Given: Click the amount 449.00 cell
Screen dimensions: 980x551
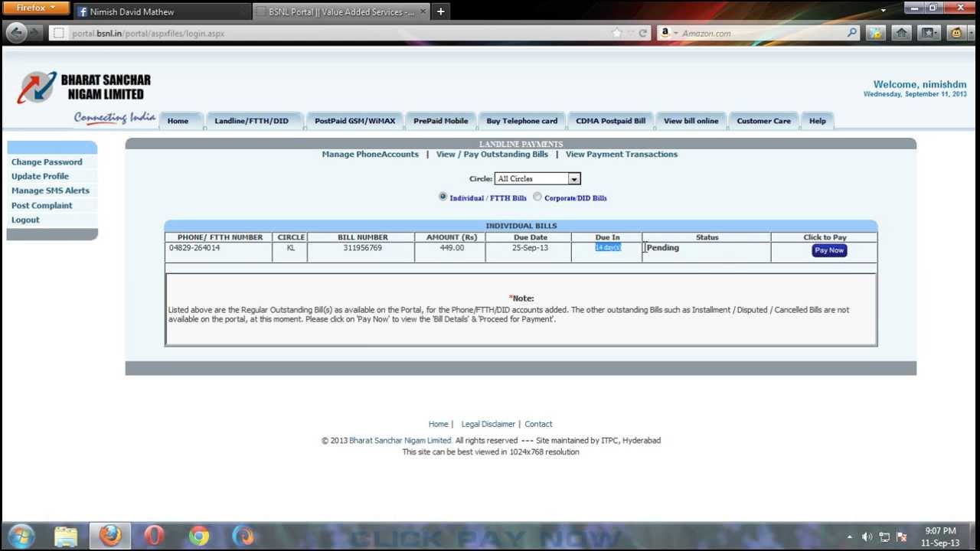Looking at the screenshot, I should (451, 252).
